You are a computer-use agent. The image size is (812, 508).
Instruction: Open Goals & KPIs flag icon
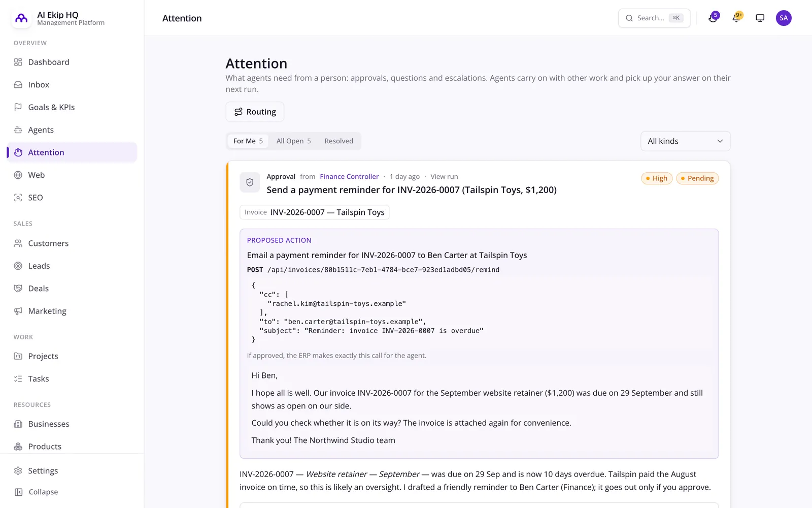pos(18,107)
